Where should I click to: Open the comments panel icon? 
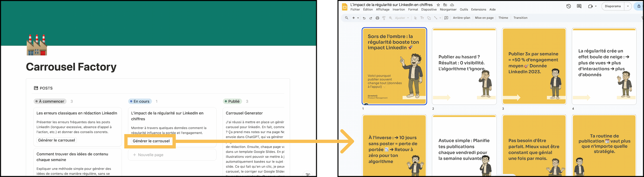pos(579,6)
